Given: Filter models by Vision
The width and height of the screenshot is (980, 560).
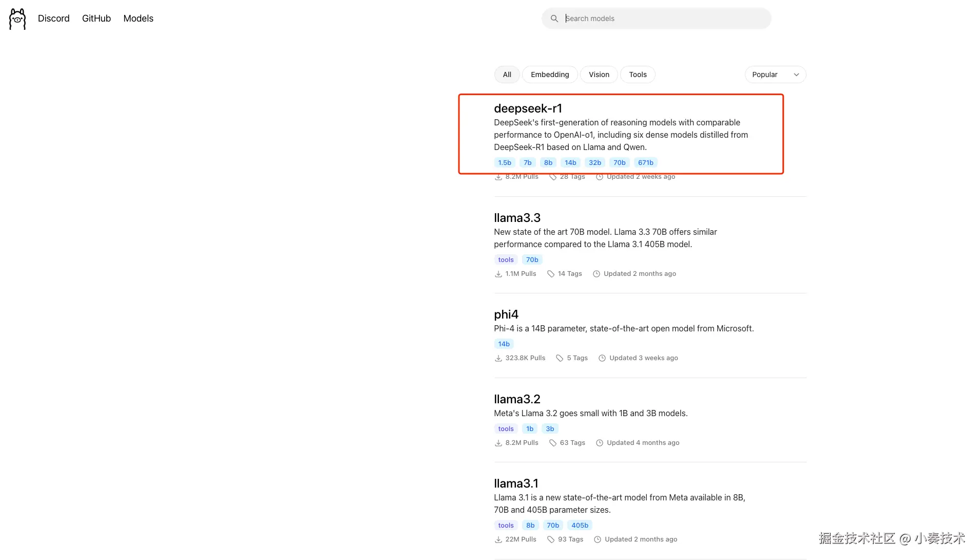Looking at the screenshot, I should 599,74.
